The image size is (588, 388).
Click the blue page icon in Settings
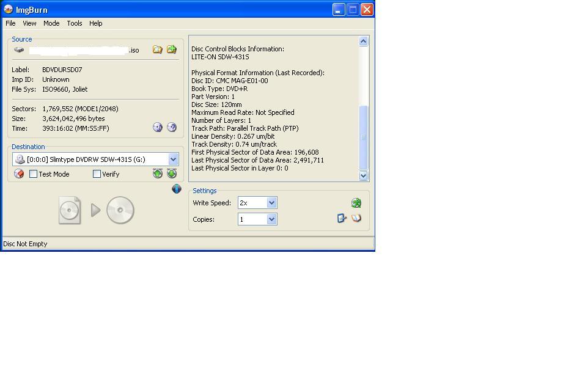(x=342, y=218)
